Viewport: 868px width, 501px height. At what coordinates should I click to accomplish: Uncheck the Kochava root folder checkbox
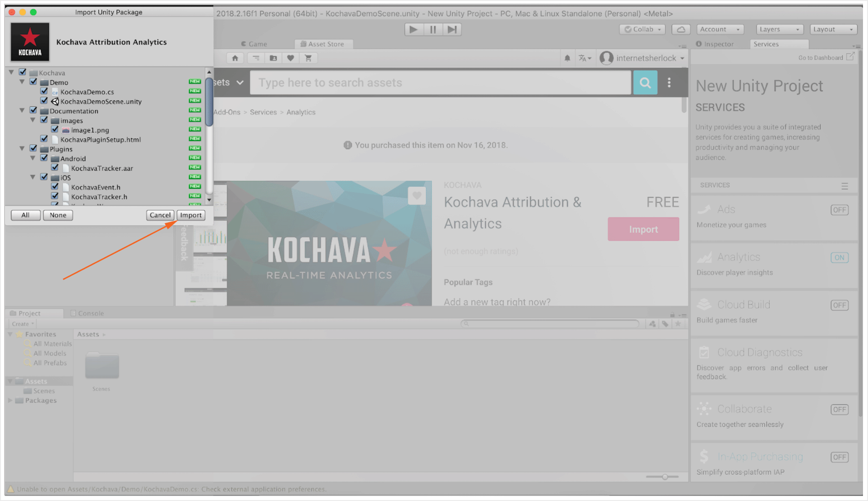click(x=23, y=72)
